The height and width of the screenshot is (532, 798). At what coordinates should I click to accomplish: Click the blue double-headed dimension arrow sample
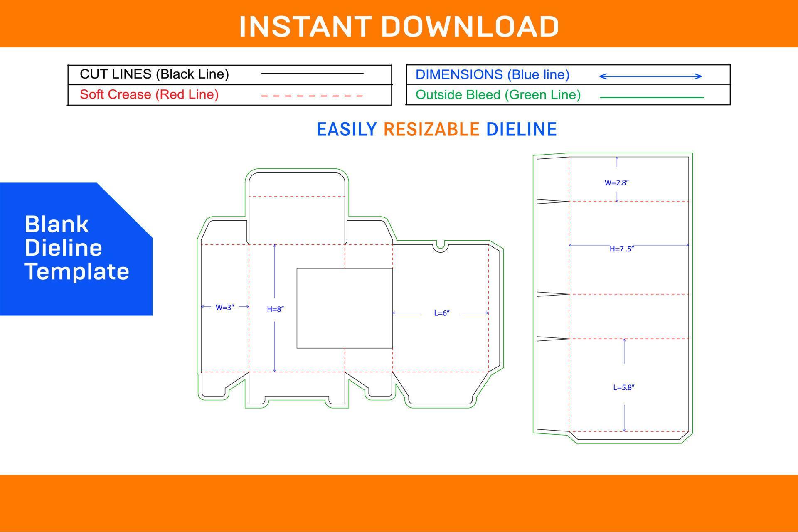tap(650, 76)
